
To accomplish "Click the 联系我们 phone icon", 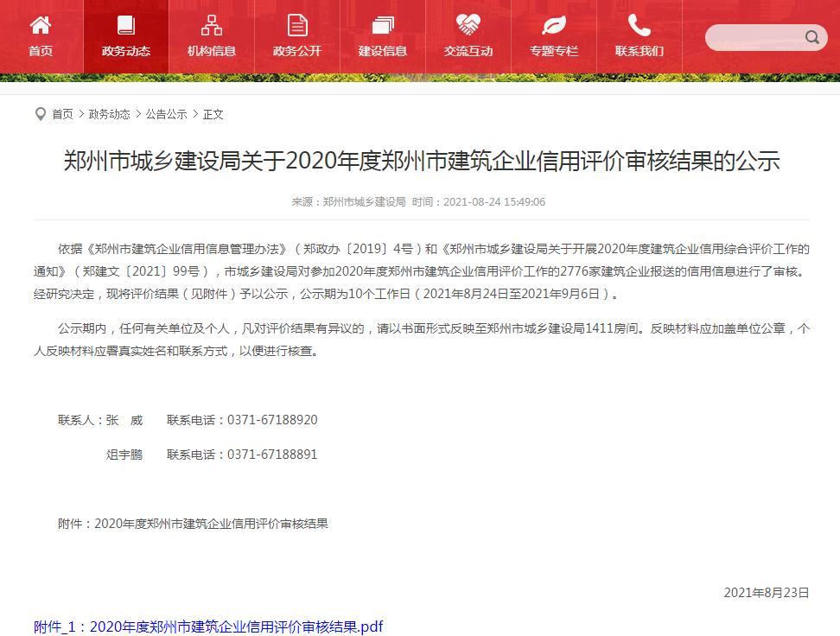I will pos(640,24).
